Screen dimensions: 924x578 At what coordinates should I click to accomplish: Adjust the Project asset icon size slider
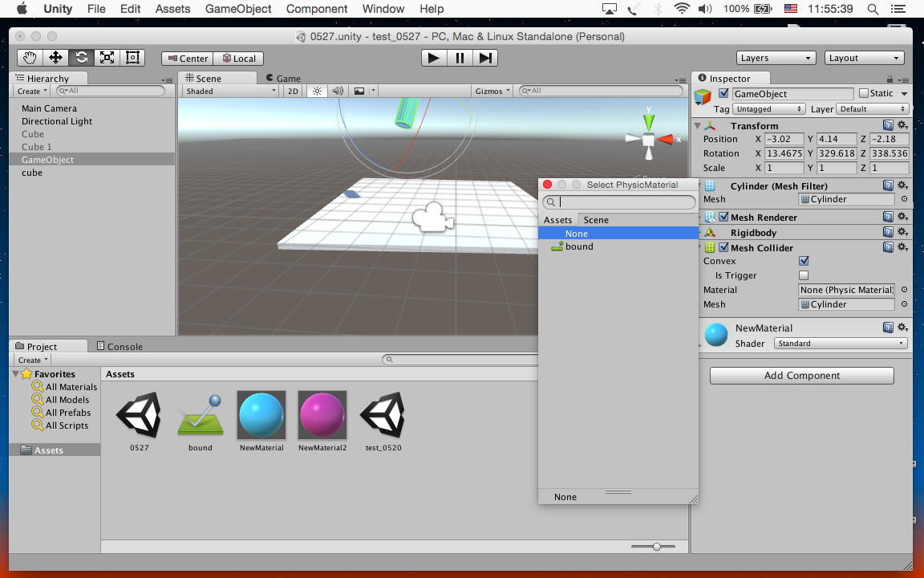point(657,547)
